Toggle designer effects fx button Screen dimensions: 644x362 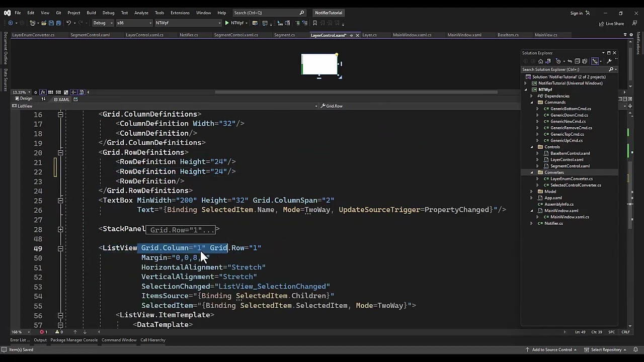[43, 92]
